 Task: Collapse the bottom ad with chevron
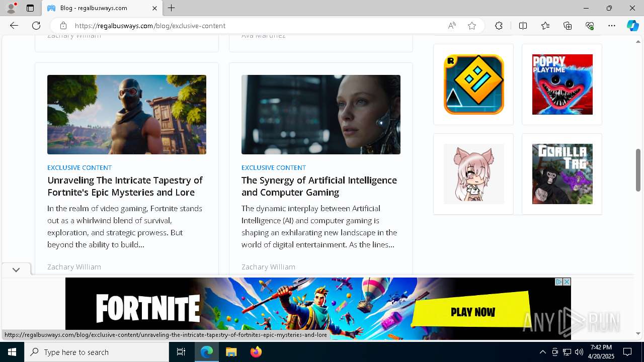[x=16, y=269]
